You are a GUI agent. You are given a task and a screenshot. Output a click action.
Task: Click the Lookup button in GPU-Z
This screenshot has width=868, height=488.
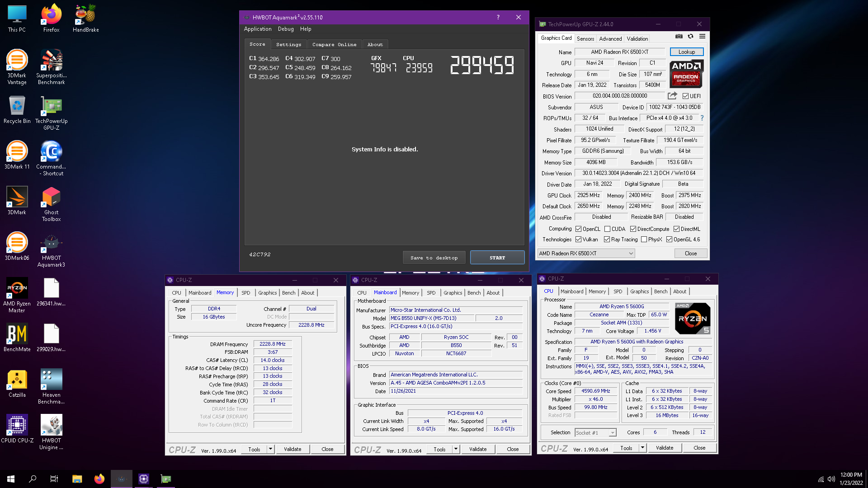click(687, 52)
